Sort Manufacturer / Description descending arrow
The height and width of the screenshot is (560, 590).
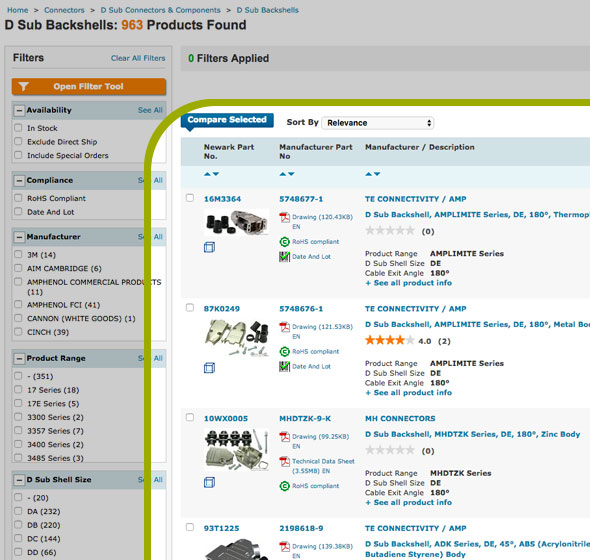(377, 174)
